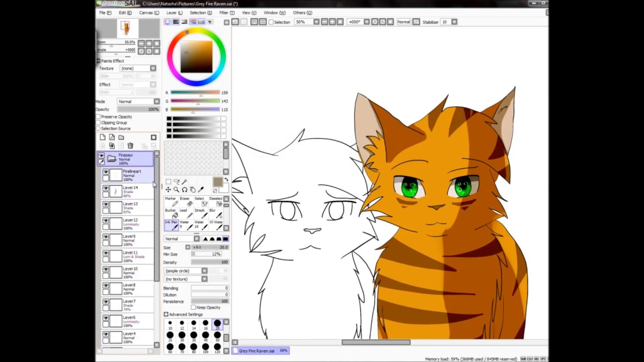The width and height of the screenshot is (644, 362).
Task: Select the rotate view tool
Action: tap(184, 190)
